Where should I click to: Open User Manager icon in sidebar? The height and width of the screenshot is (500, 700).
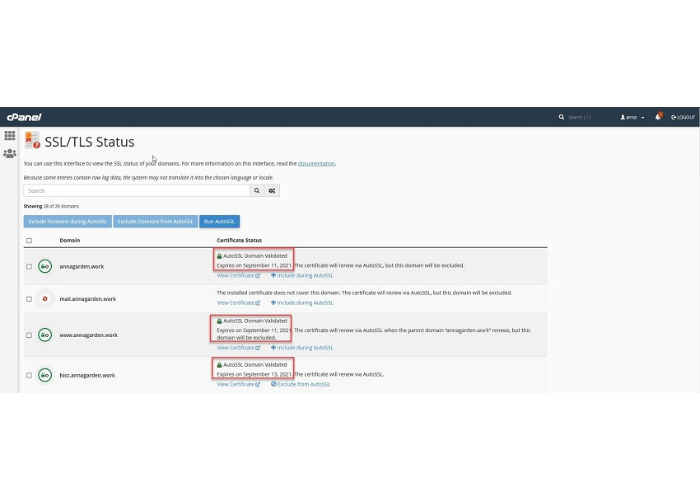9,153
